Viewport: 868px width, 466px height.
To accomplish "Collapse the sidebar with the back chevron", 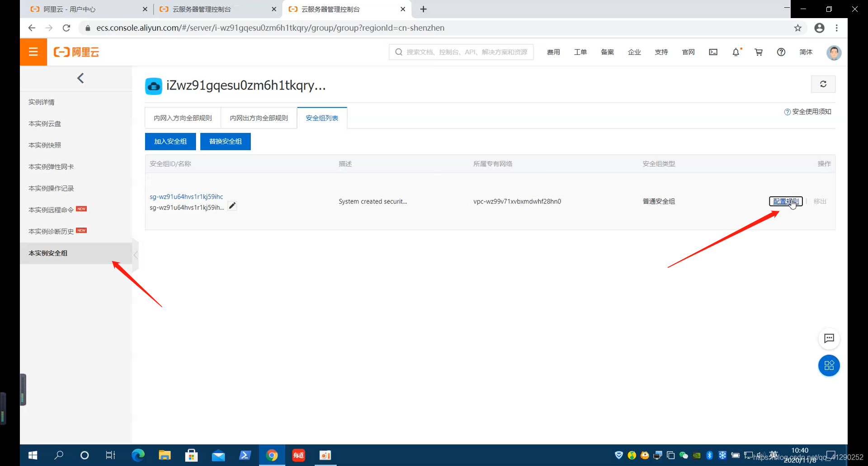I will [80, 78].
